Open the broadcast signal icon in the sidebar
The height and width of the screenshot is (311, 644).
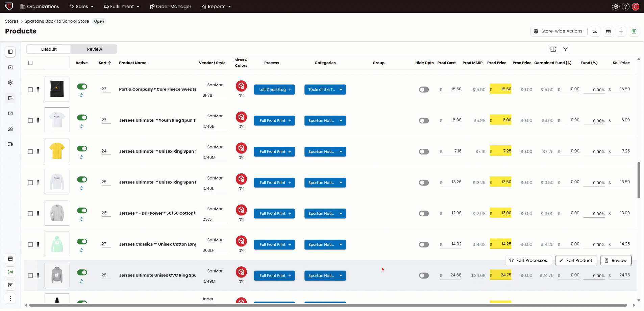tap(10, 272)
